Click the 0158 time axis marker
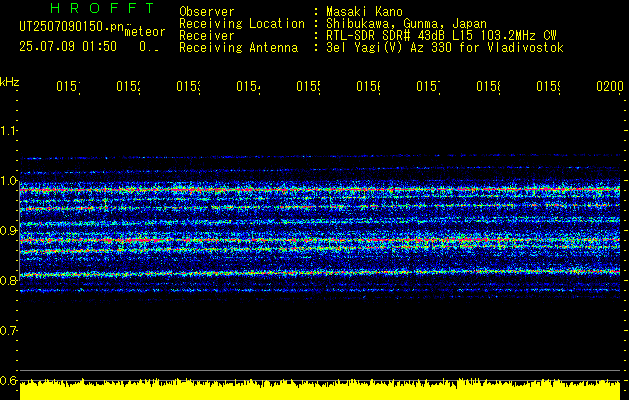Viewport: 629px width, 400px height. (x=488, y=86)
